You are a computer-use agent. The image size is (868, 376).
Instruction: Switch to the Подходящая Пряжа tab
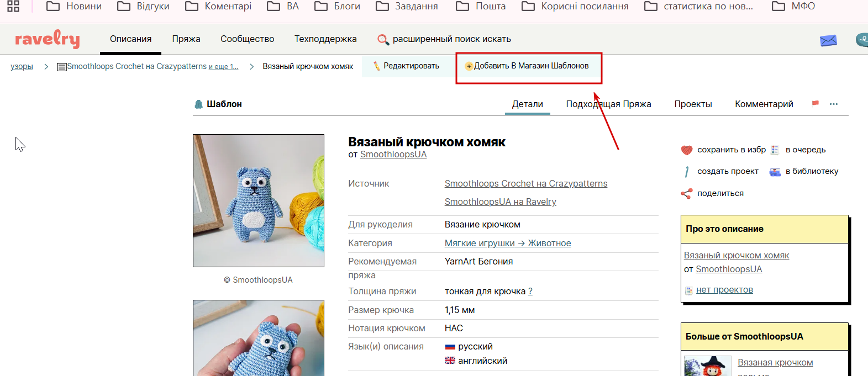coord(608,104)
